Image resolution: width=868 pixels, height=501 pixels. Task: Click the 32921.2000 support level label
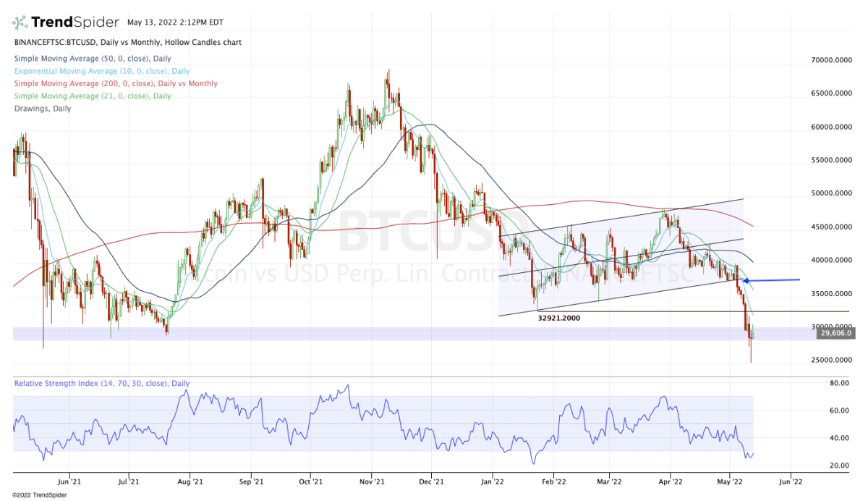(x=559, y=318)
